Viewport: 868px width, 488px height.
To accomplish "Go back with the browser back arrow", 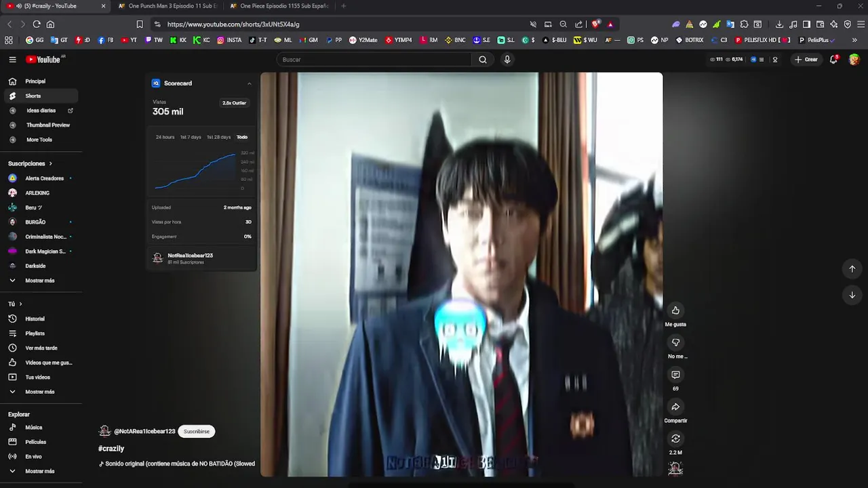I will [x=9, y=24].
